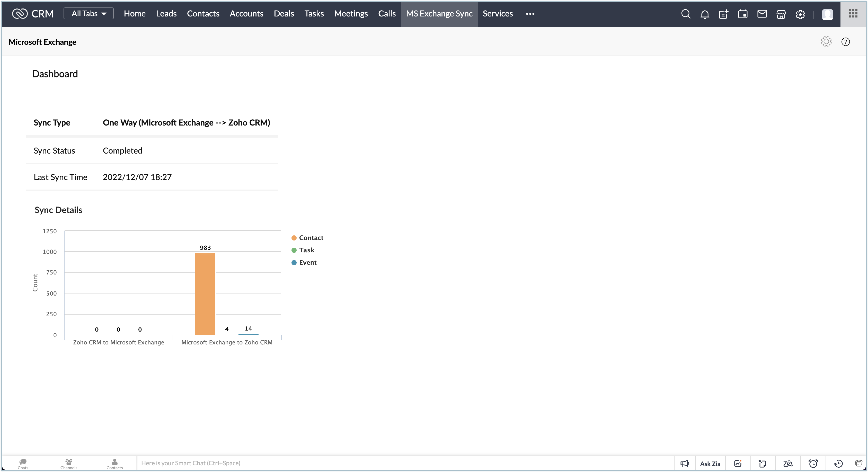Expand the more modules ellipsis menu
The height and width of the screenshot is (472, 868).
(530, 14)
